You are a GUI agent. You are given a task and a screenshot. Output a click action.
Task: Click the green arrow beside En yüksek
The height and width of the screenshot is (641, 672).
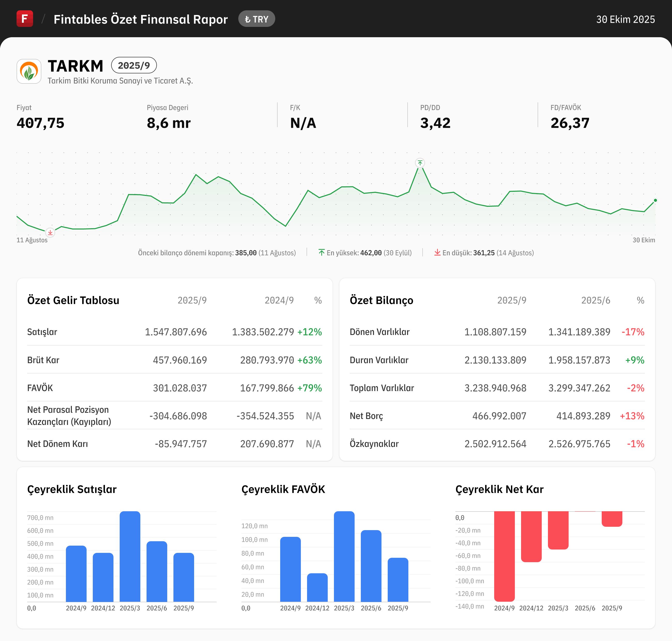pyautogui.click(x=322, y=253)
